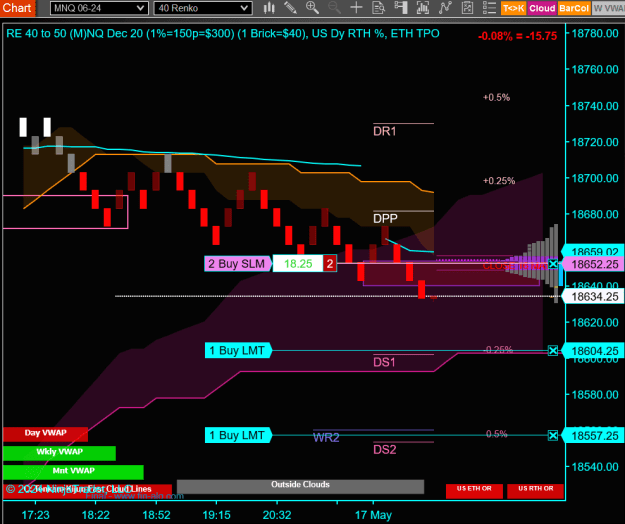Open the data box icon
625x524 pixels.
click(378, 8)
